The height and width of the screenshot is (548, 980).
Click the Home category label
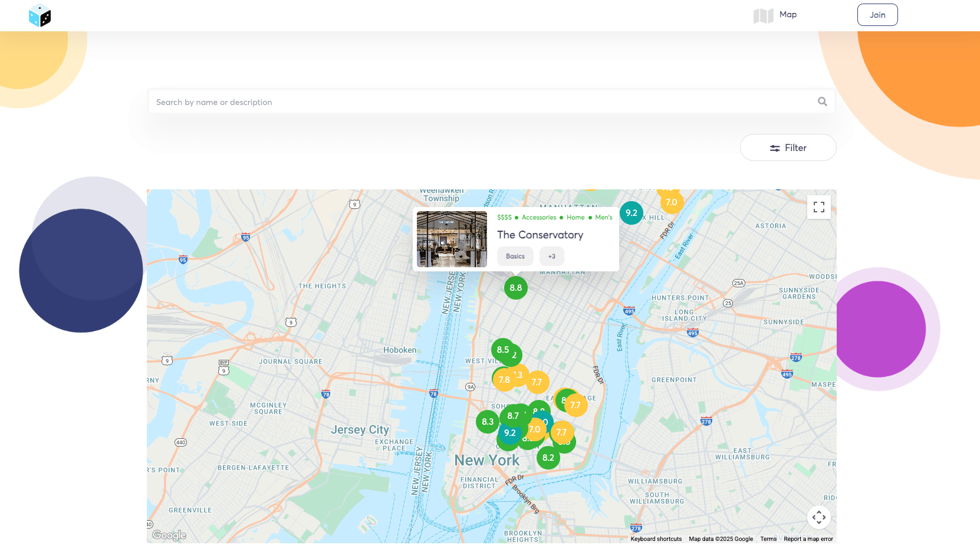(x=575, y=217)
